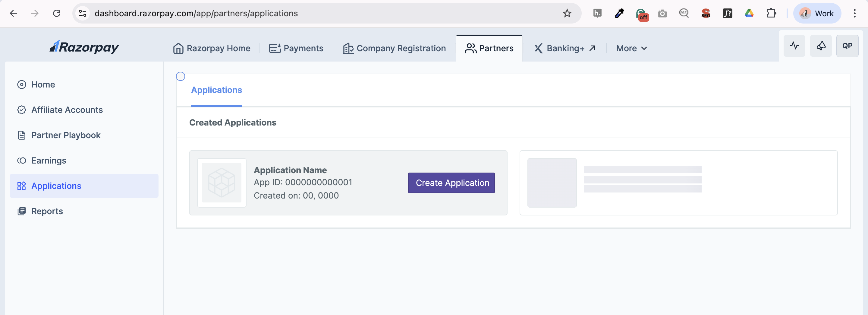Open the SEO extension icon

pos(706,13)
